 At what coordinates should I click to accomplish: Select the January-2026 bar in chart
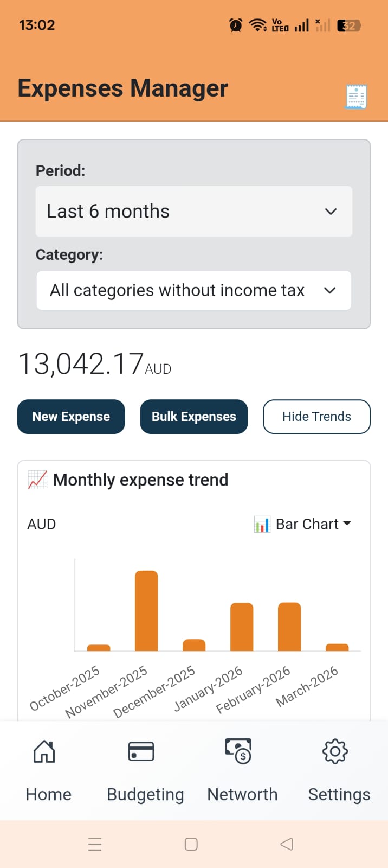(242, 627)
